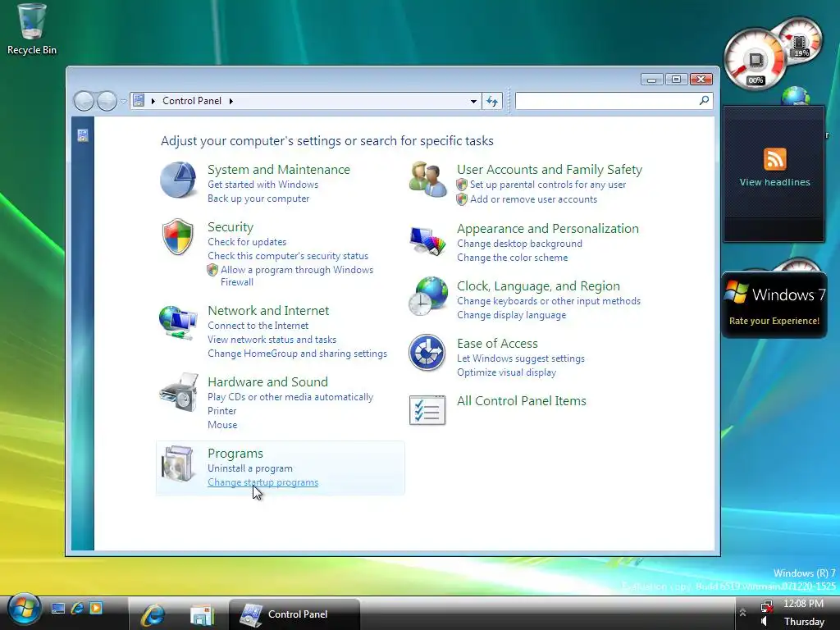Open the Network and Internet globe icon

[x=178, y=322]
